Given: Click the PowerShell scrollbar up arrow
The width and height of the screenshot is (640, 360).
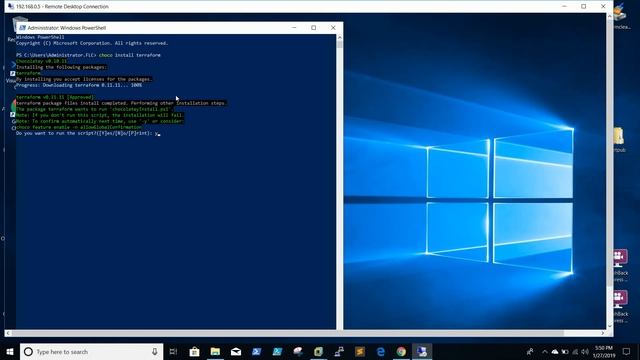Looking at the screenshot, I should click(339, 38).
